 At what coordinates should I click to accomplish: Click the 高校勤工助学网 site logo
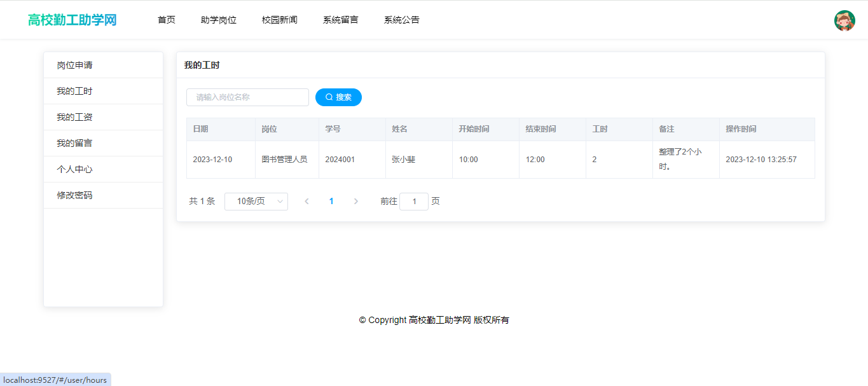click(72, 20)
